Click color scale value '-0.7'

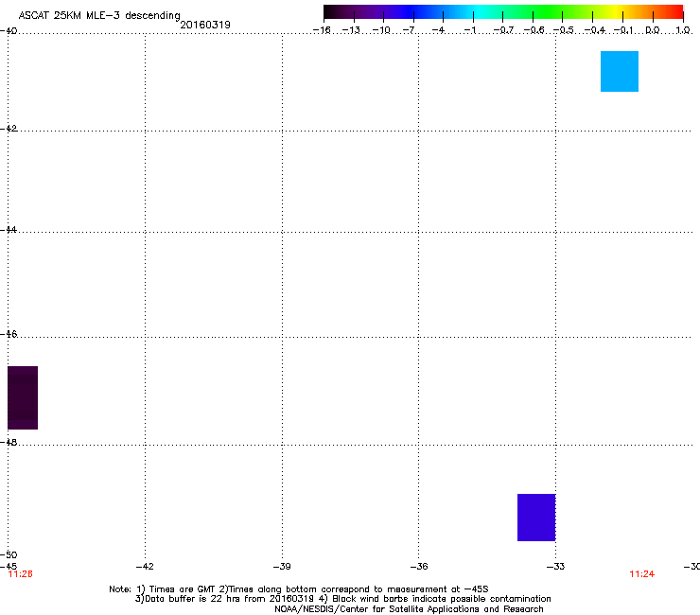503,30
